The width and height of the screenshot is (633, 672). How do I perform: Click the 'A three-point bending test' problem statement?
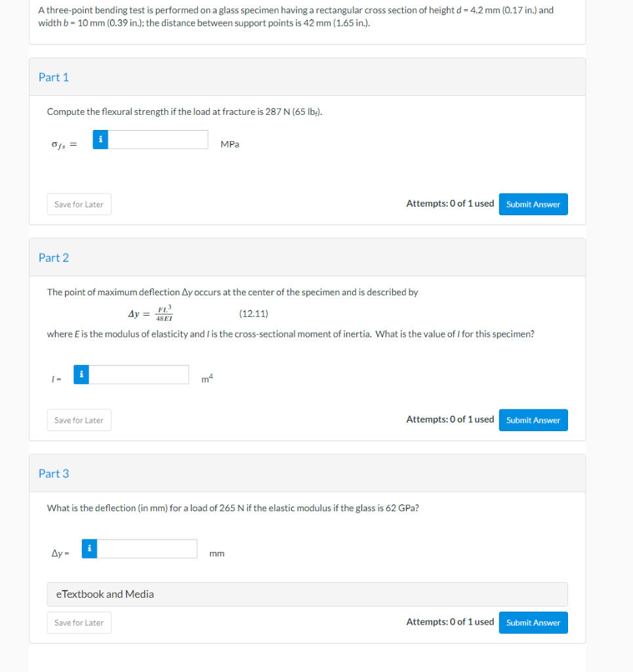pos(296,16)
